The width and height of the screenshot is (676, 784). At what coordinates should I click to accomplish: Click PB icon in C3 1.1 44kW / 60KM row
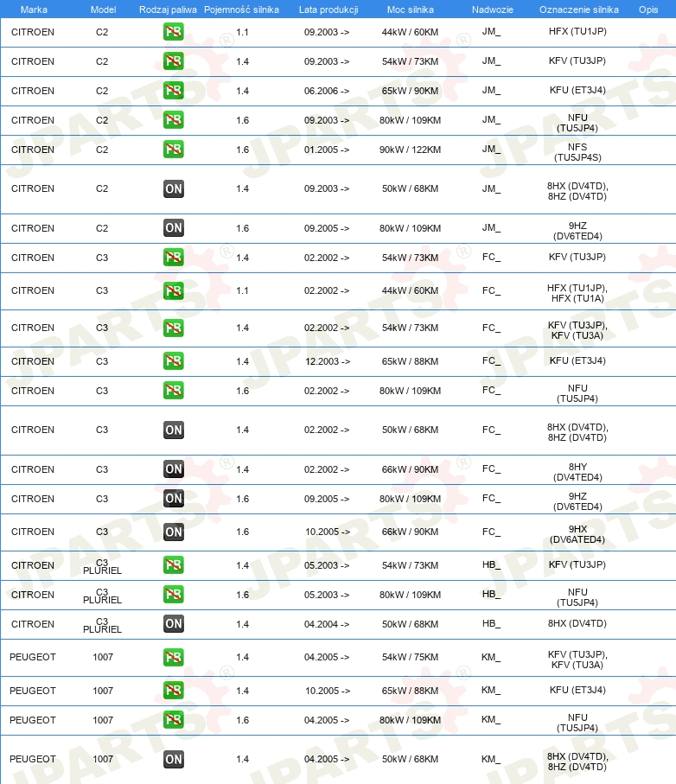pyautogui.click(x=174, y=290)
